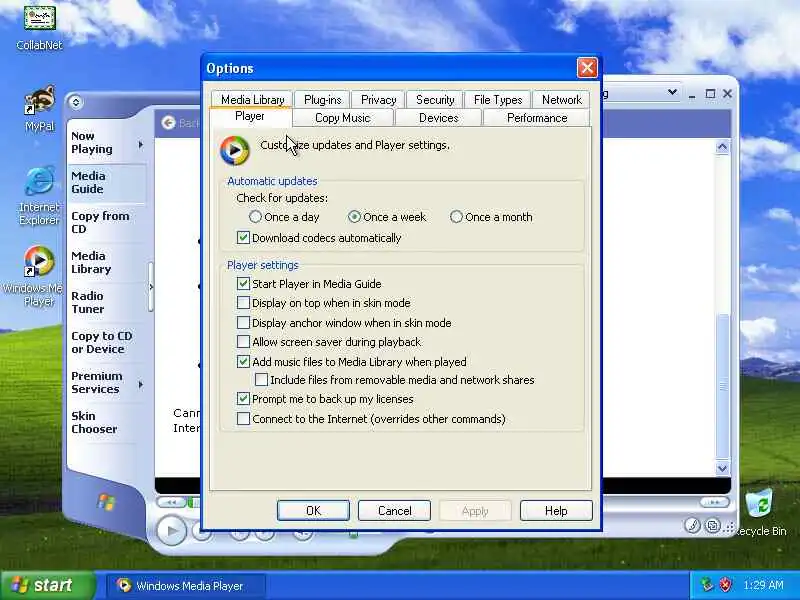
Task: Open Media Guide in Media Player sidebar
Action: (106, 182)
